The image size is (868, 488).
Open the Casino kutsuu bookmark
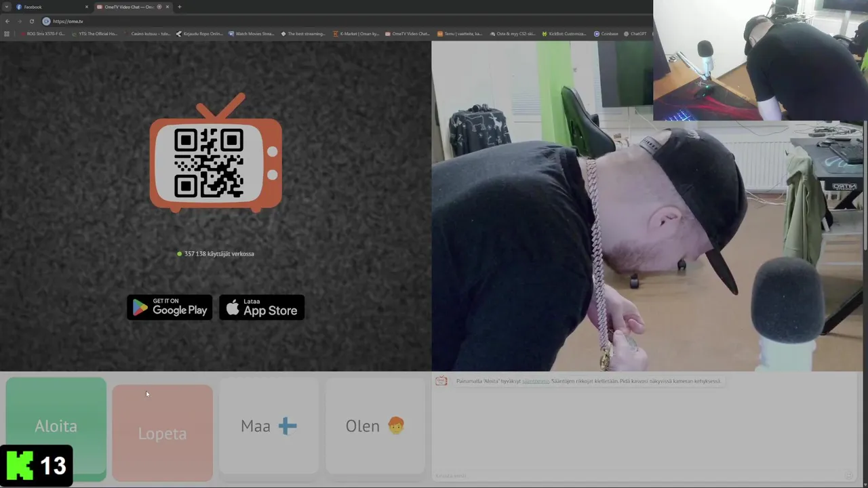coord(147,34)
